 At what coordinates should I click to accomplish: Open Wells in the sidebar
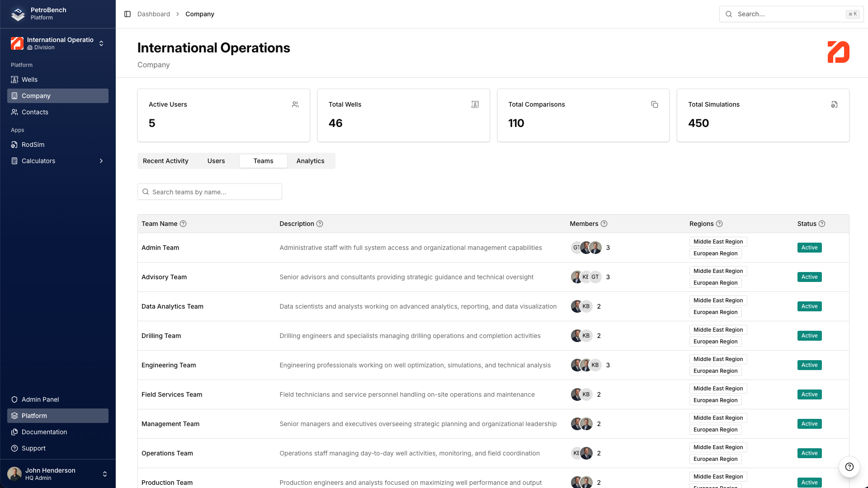(30, 80)
